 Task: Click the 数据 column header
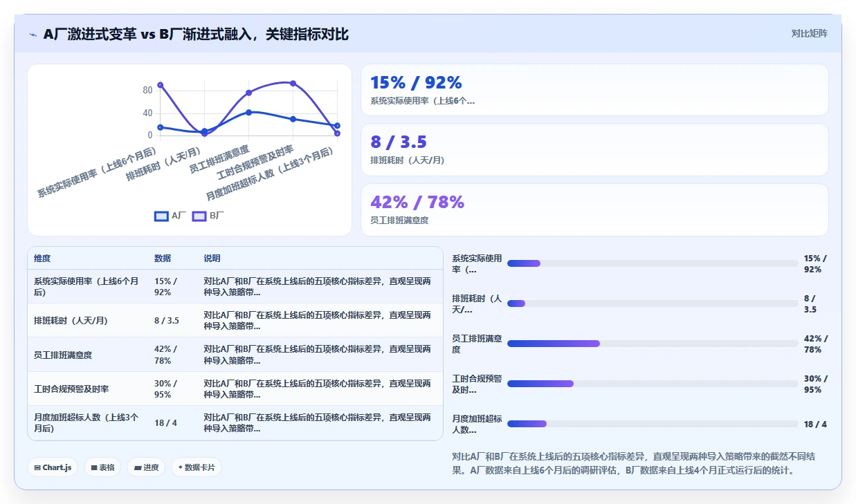click(x=163, y=259)
